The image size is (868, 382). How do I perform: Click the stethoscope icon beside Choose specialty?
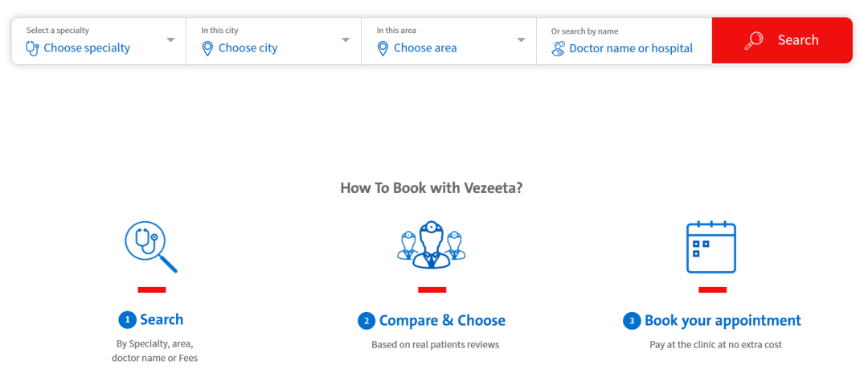pos(32,48)
